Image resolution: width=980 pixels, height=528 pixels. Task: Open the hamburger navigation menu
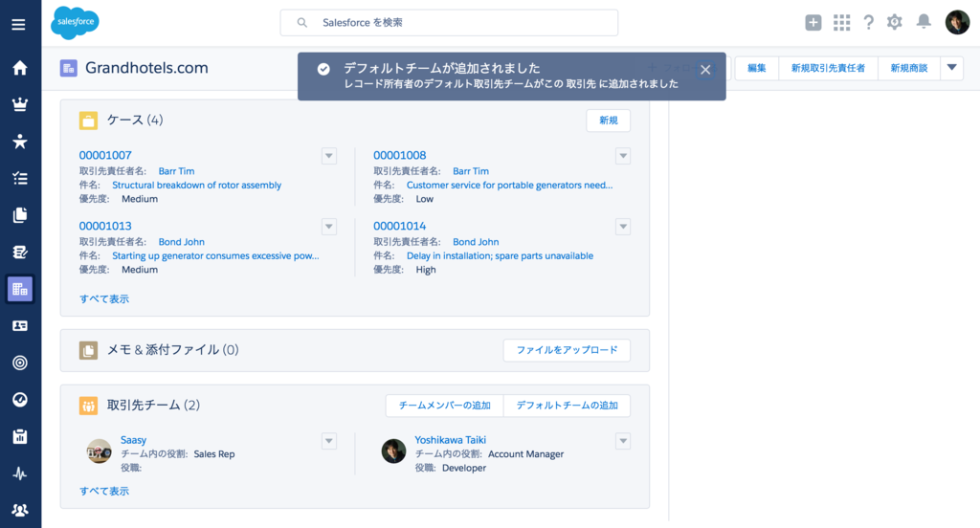click(x=19, y=24)
